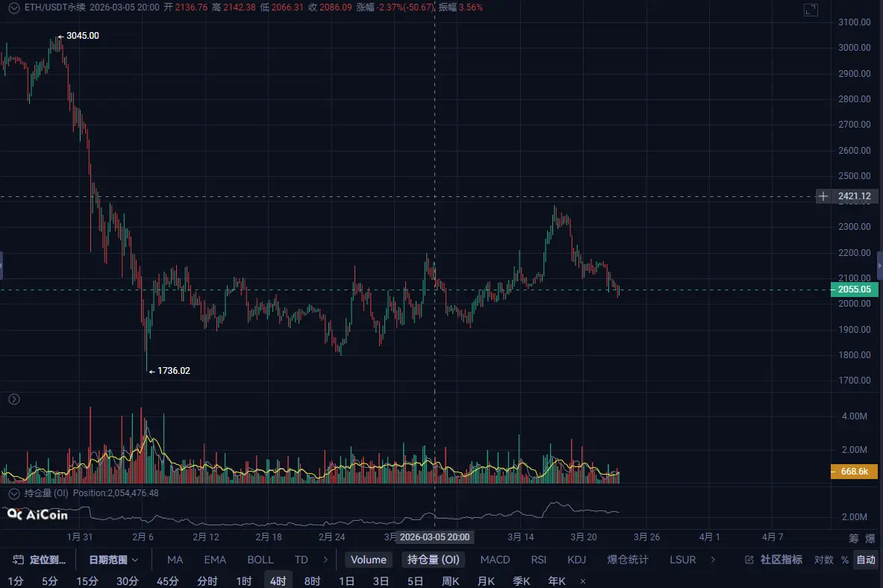Image resolution: width=883 pixels, height=588 pixels.
Task: Select the 1时 timeframe
Action: tap(244, 581)
